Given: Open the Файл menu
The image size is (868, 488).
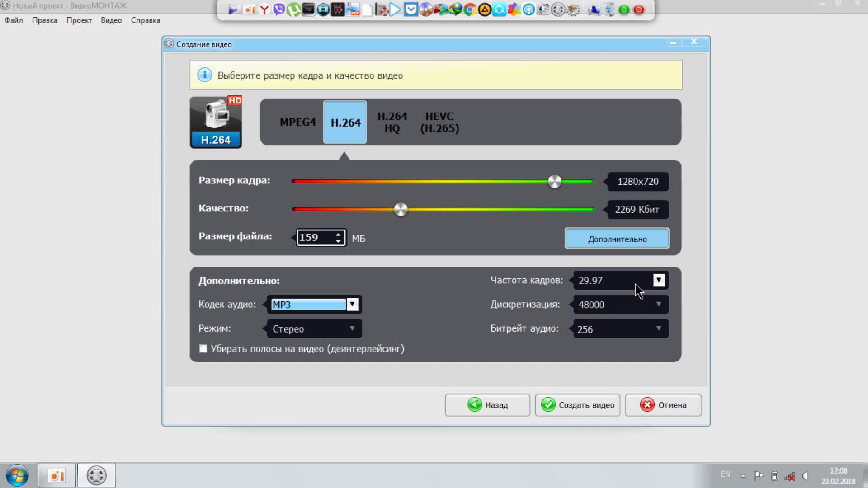Looking at the screenshot, I should (x=14, y=20).
